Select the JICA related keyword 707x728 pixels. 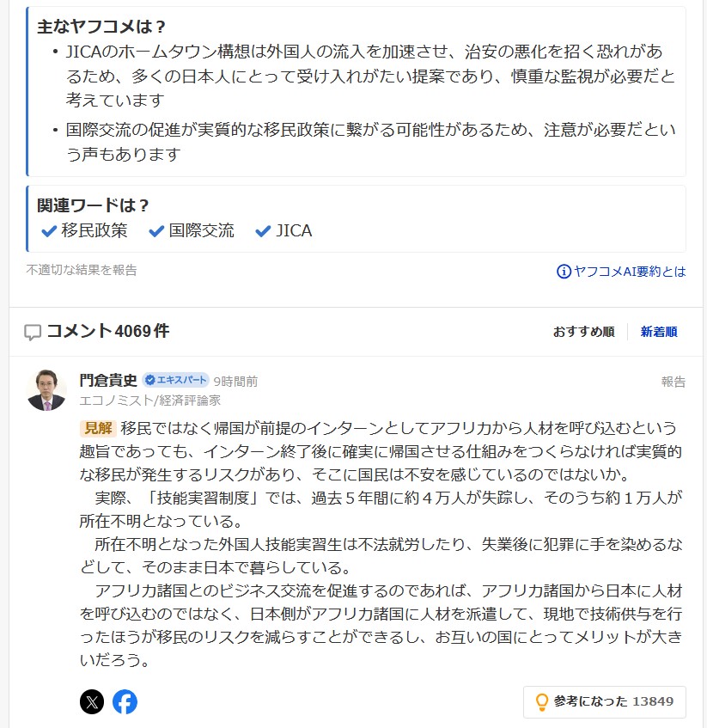284,230
